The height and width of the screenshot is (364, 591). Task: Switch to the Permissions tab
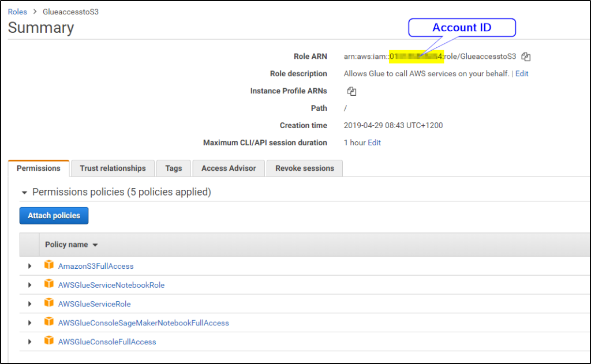[x=39, y=168]
